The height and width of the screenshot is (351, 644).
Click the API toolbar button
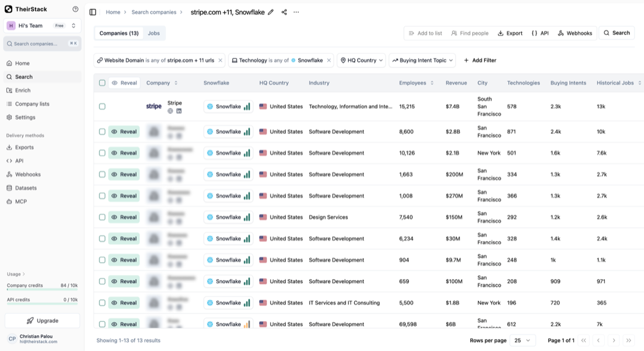point(540,33)
